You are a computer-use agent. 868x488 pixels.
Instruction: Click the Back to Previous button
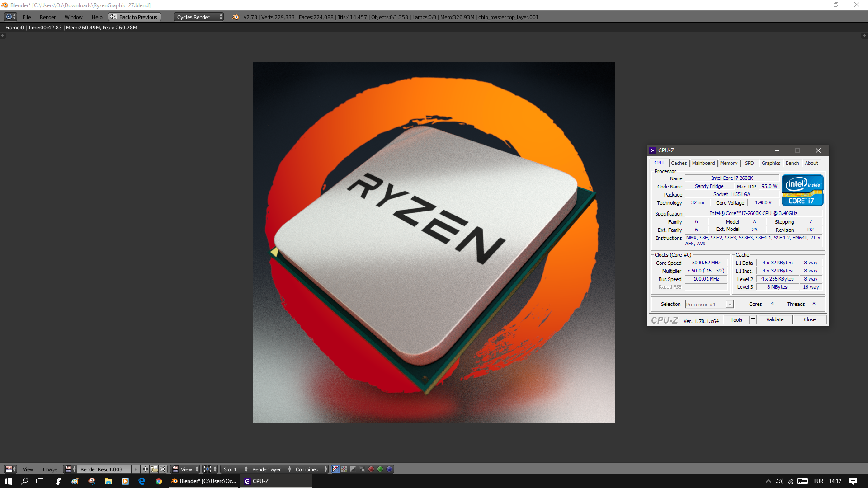click(x=134, y=17)
